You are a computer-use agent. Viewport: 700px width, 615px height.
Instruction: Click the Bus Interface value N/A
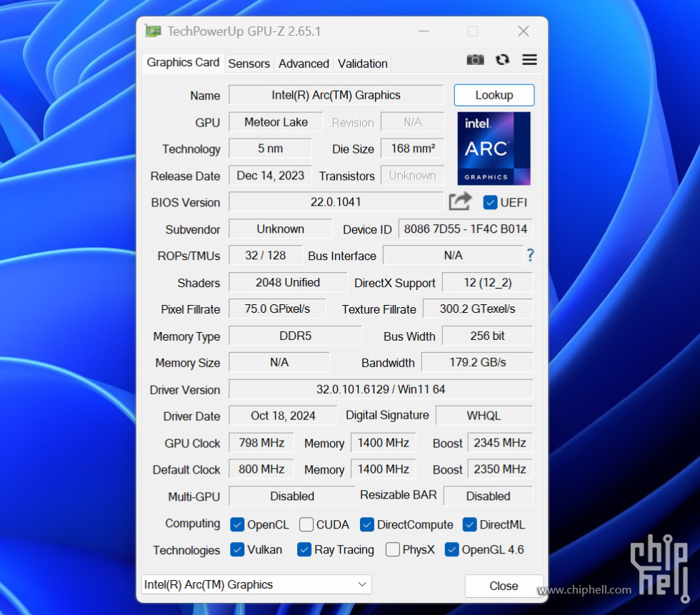click(x=453, y=255)
